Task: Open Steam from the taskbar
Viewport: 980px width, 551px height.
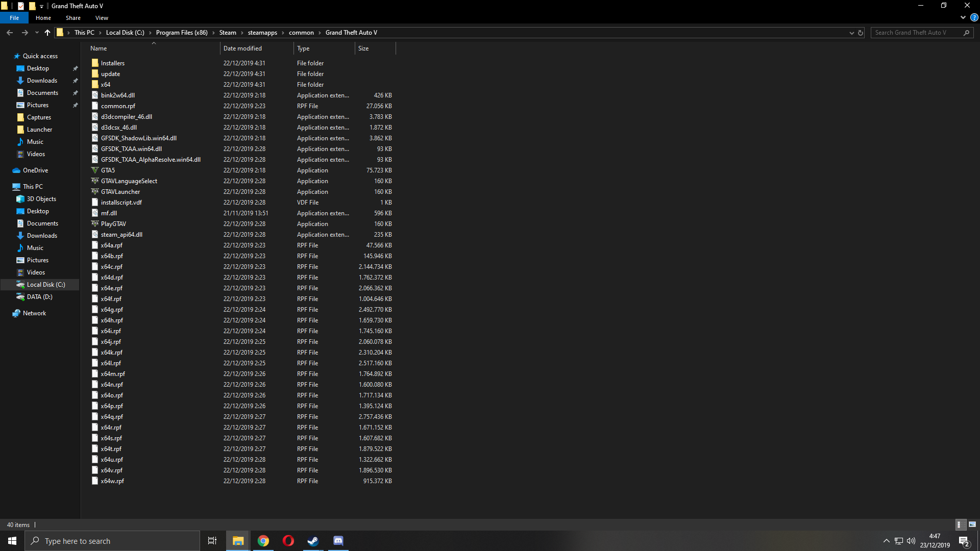Action: point(313,541)
